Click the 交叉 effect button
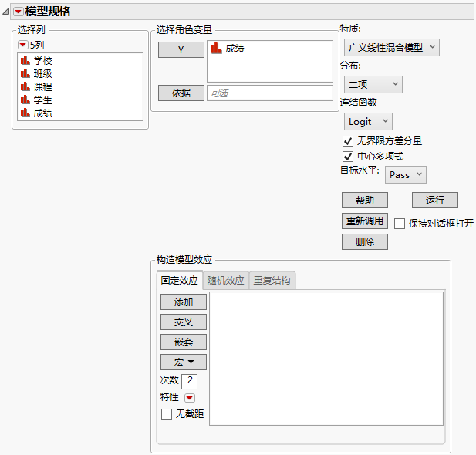 (184, 322)
